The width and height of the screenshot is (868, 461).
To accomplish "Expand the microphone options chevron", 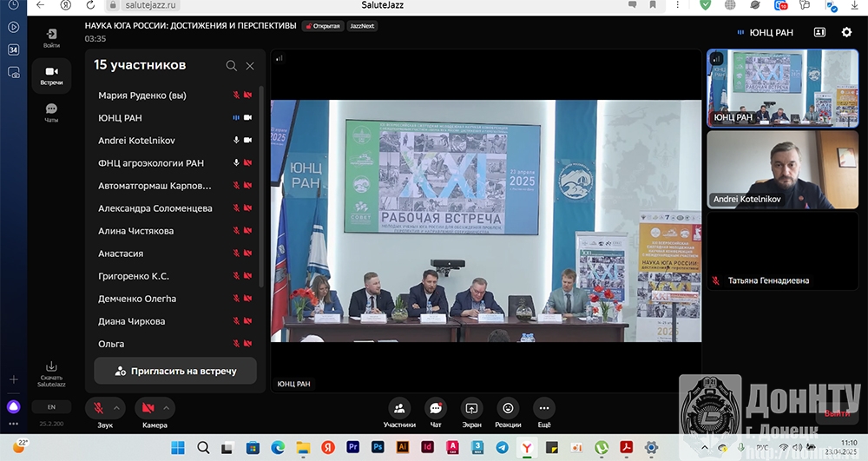I will tap(118, 408).
